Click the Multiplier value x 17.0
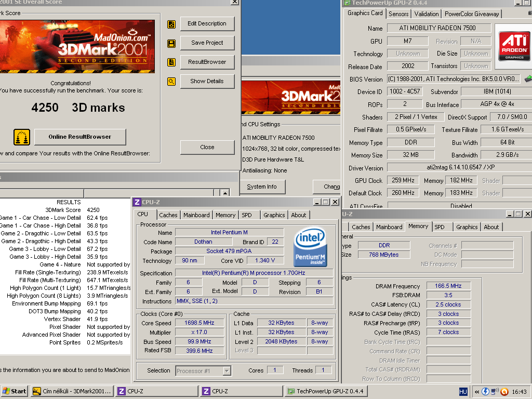 click(x=199, y=332)
